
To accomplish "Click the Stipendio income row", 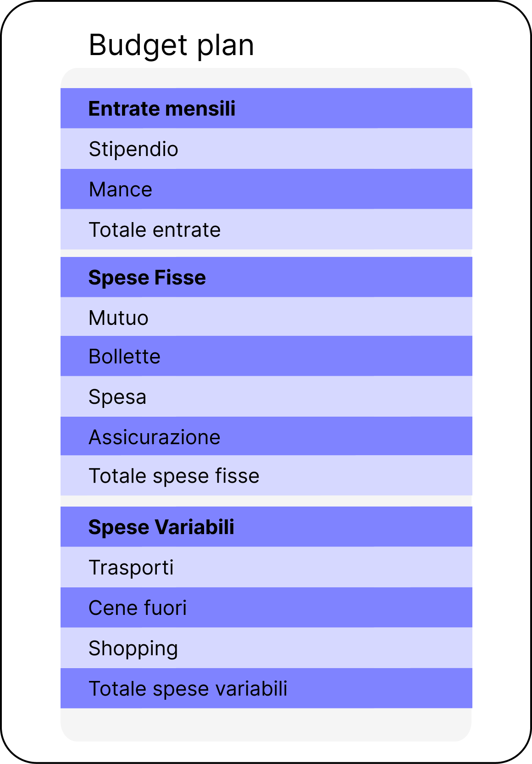I will [x=266, y=149].
